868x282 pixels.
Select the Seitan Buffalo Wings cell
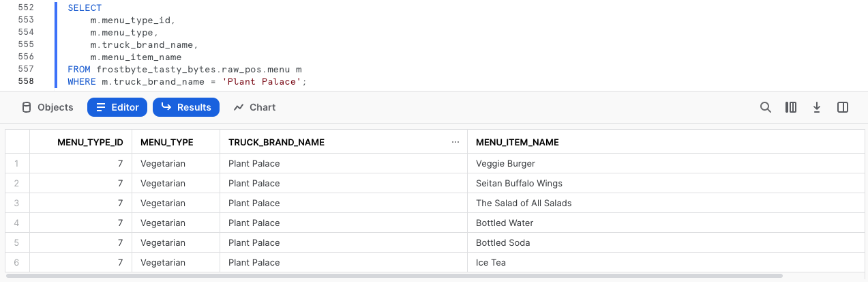[519, 184]
